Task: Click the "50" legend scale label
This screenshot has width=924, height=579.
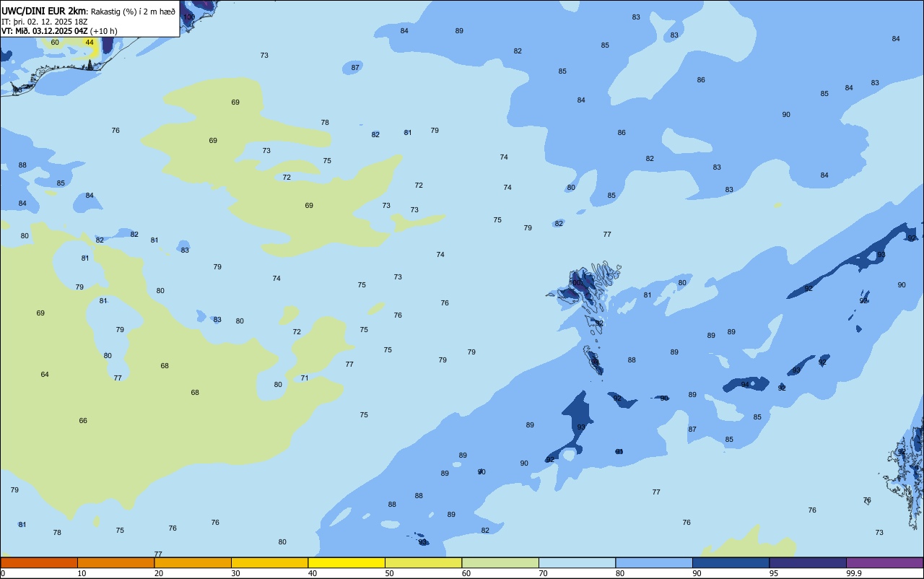Action: [x=389, y=573]
